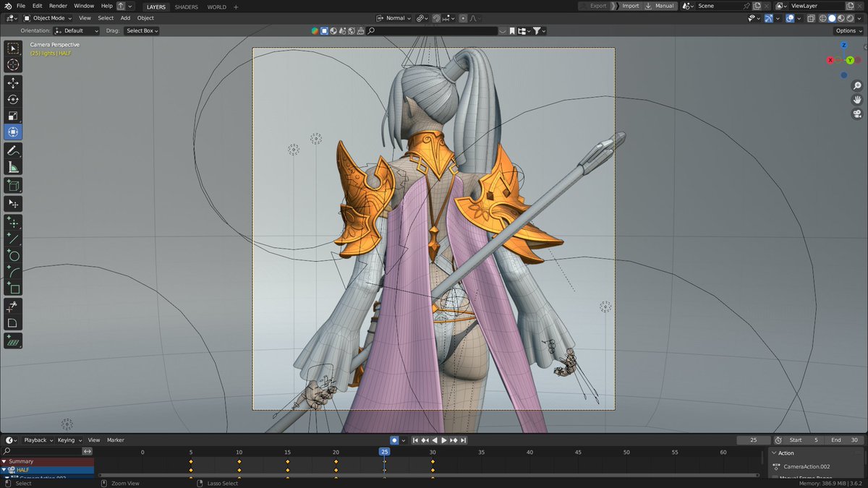
Task: Open the Render menu
Action: pyautogui.click(x=58, y=6)
